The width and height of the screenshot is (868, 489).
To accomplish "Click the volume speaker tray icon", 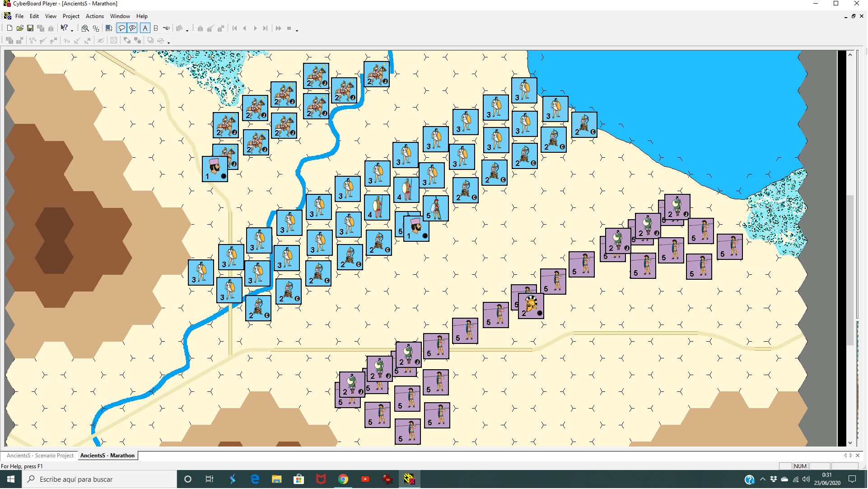I will pyautogui.click(x=806, y=480).
